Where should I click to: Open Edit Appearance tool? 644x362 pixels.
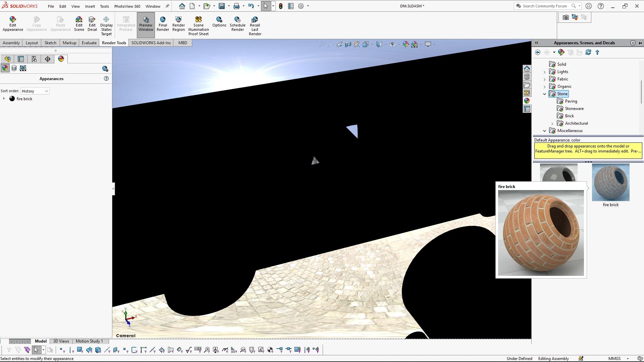click(x=13, y=24)
